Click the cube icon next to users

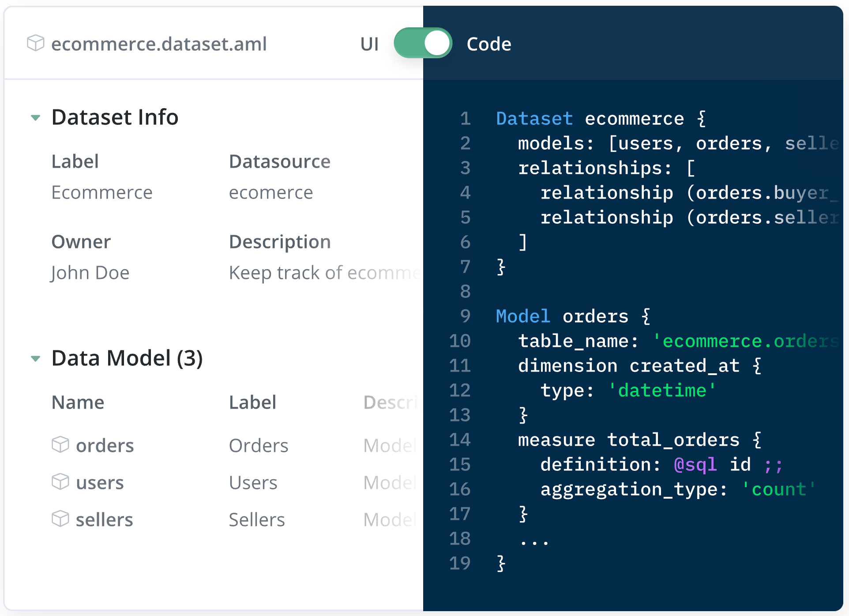coord(60,482)
